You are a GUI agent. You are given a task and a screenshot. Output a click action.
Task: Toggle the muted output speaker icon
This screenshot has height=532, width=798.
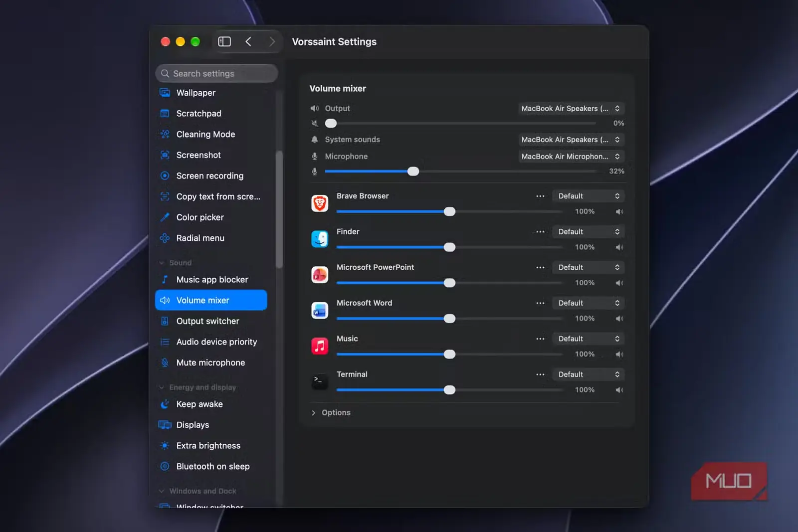click(x=315, y=123)
